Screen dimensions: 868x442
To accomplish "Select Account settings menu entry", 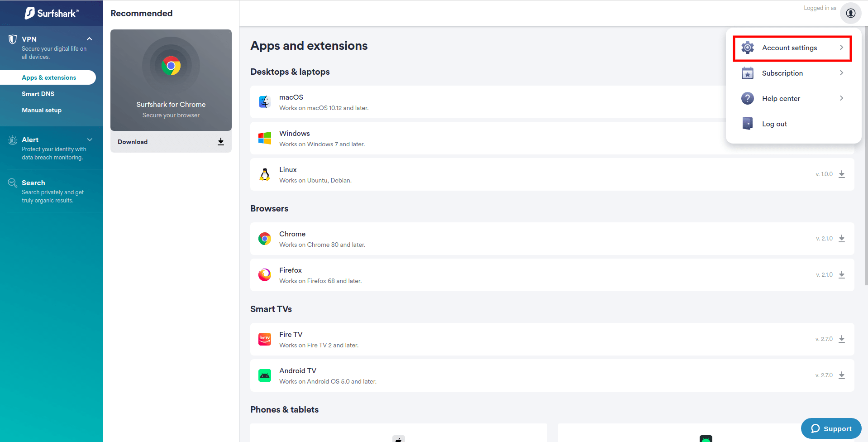I will coord(792,48).
